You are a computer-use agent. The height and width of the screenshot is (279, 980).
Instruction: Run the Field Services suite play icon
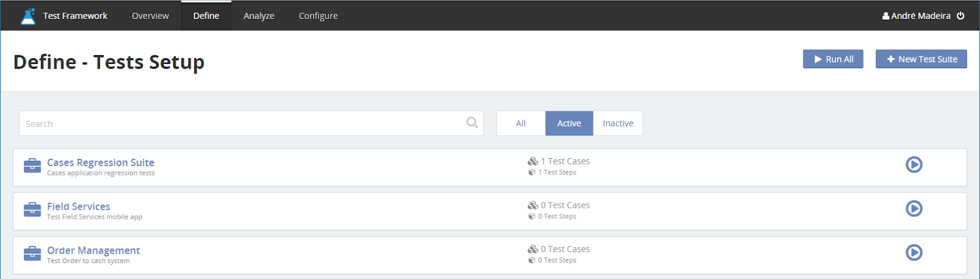914,208
